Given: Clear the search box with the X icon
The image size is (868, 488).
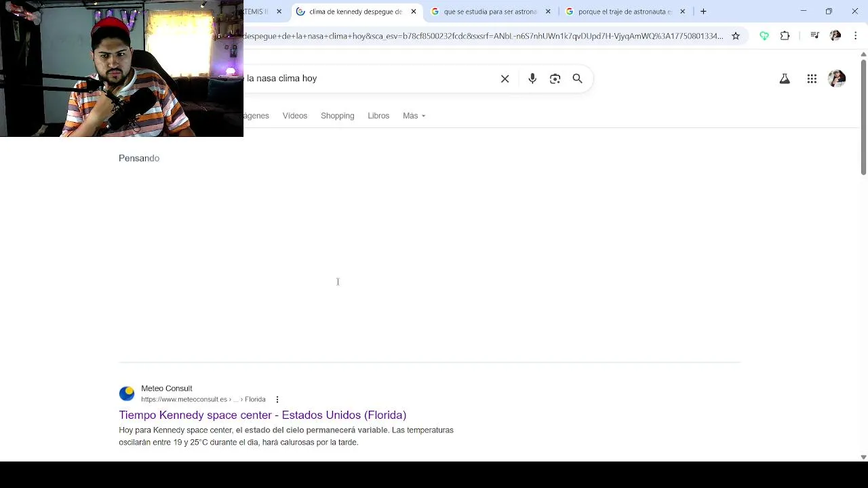Looking at the screenshot, I should coord(505,79).
